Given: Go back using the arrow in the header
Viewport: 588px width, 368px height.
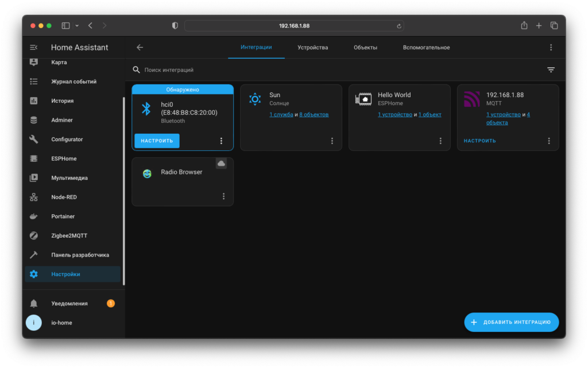Looking at the screenshot, I should [140, 48].
